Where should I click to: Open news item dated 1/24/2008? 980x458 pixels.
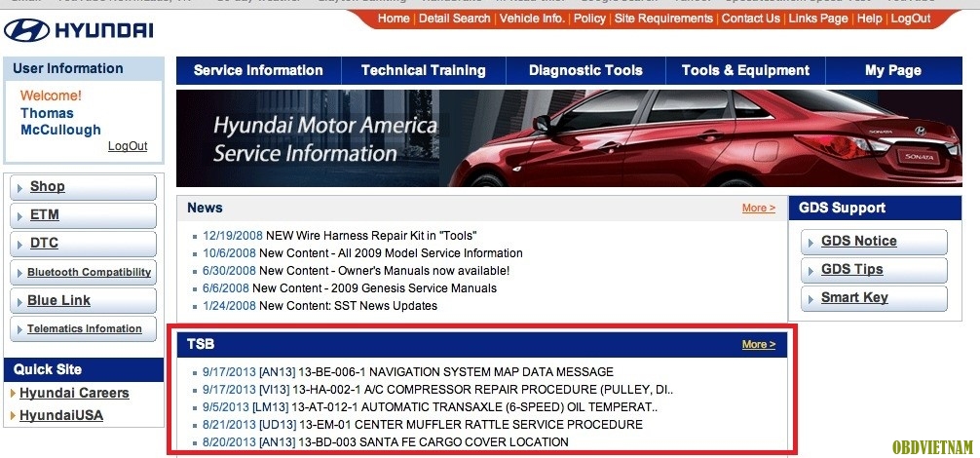pyautogui.click(x=320, y=306)
